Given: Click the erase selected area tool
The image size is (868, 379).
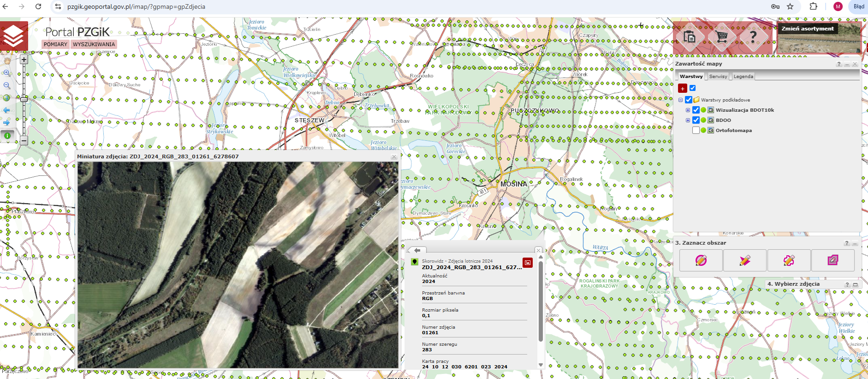Looking at the screenshot, I should point(832,260).
